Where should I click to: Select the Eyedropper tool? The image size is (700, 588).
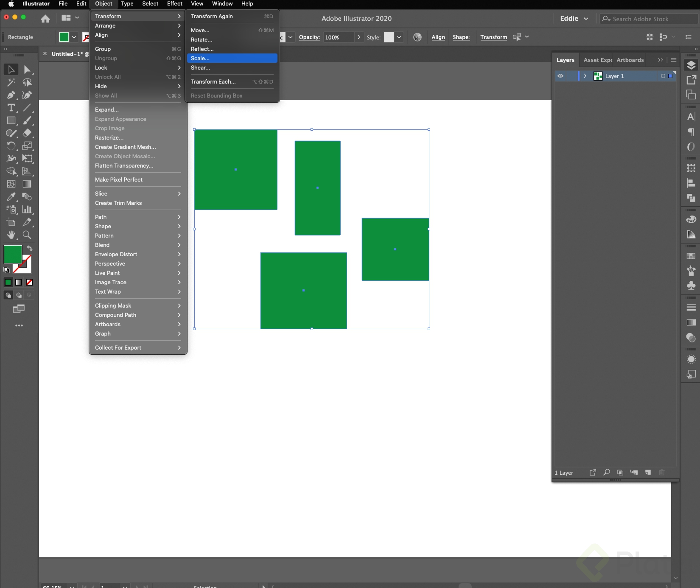(x=11, y=197)
